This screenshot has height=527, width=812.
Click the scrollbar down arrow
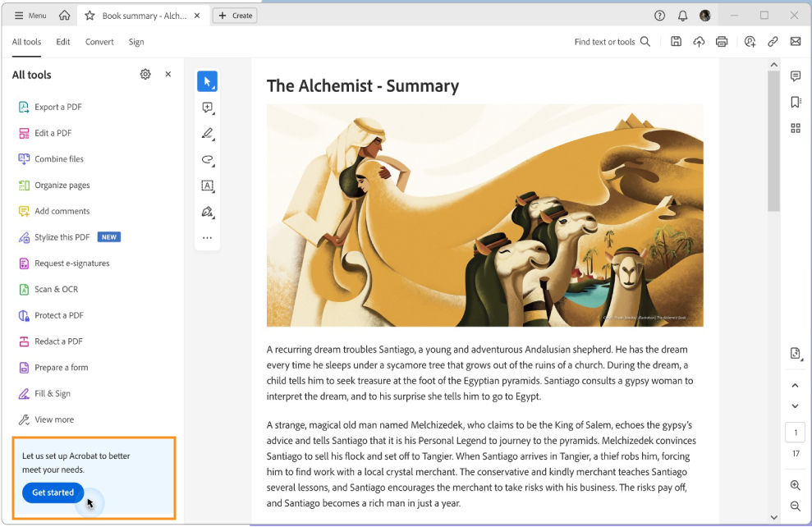coord(773,516)
